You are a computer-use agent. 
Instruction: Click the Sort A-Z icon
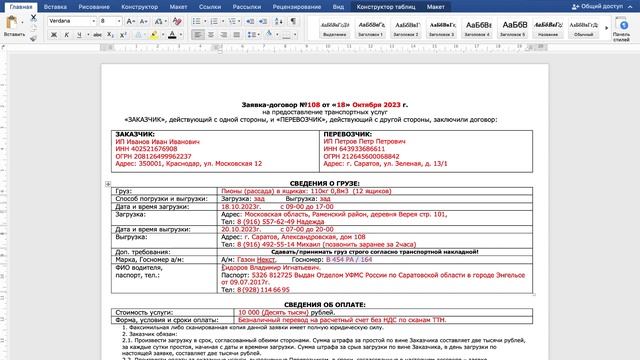click(x=279, y=21)
